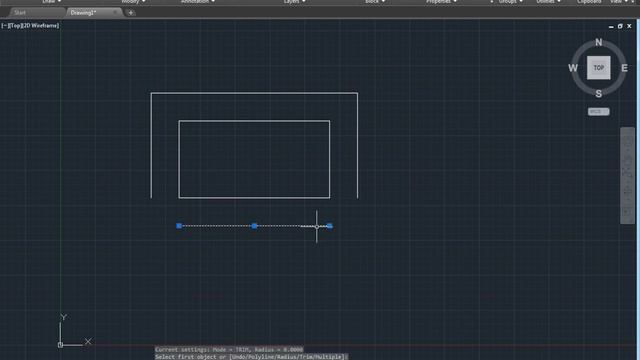Viewport: 640px width, 360px height.
Task: Click the Clipboard panel title
Action: [x=589, y=2]
